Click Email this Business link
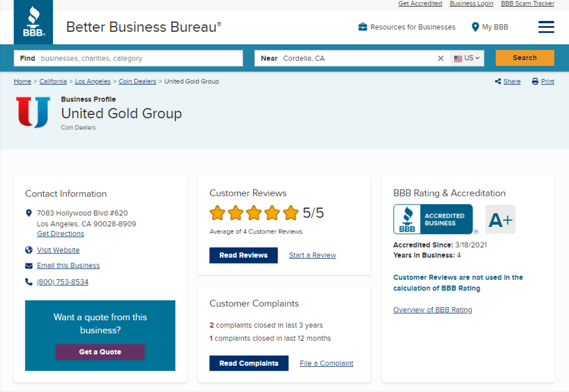 coord(68,266)
